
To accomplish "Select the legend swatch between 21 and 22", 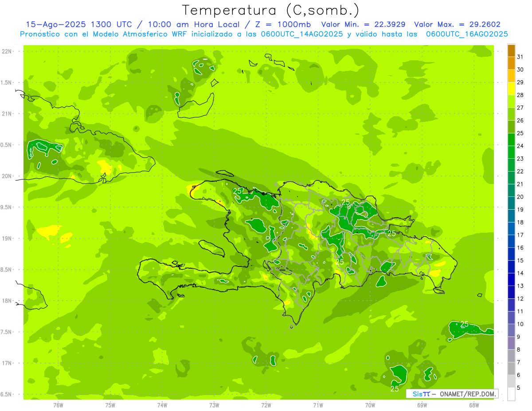I will [511, 178].
